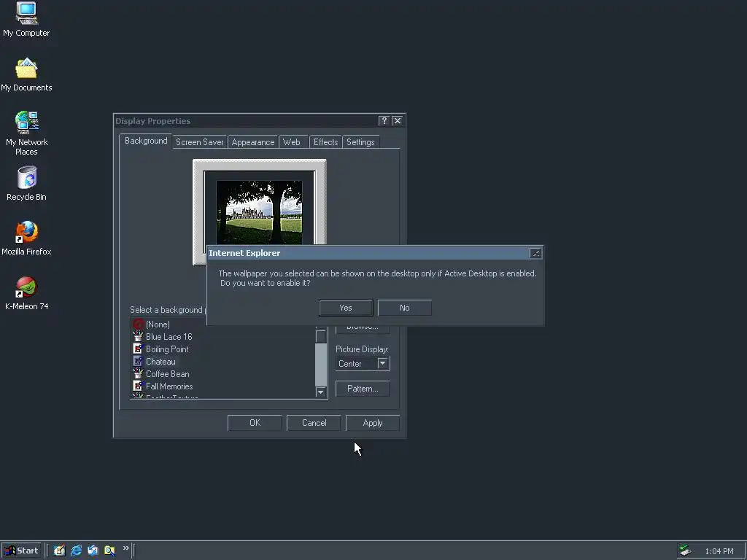Click No in the Internet Explorer dialog
The width and height of the screenshot is (747, 560).
(x=404, y=308)
